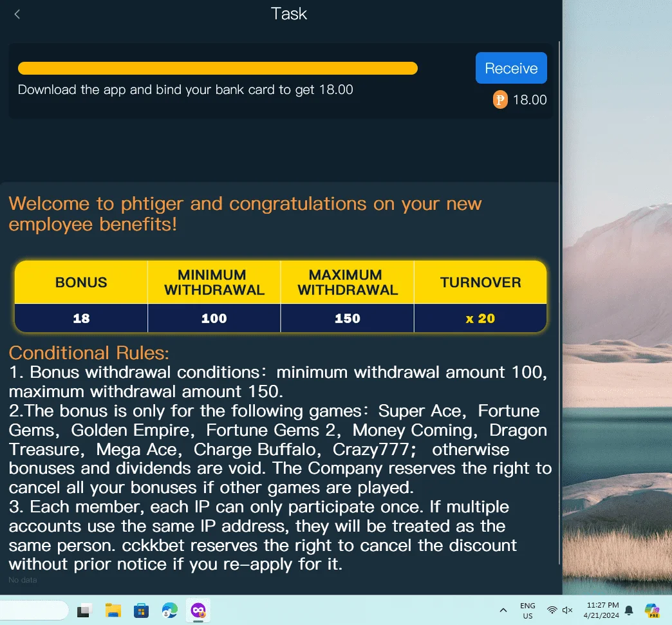This screenshot has width=672, height=625.
Task: Click the Receive button
Action: tap(511, 68)
